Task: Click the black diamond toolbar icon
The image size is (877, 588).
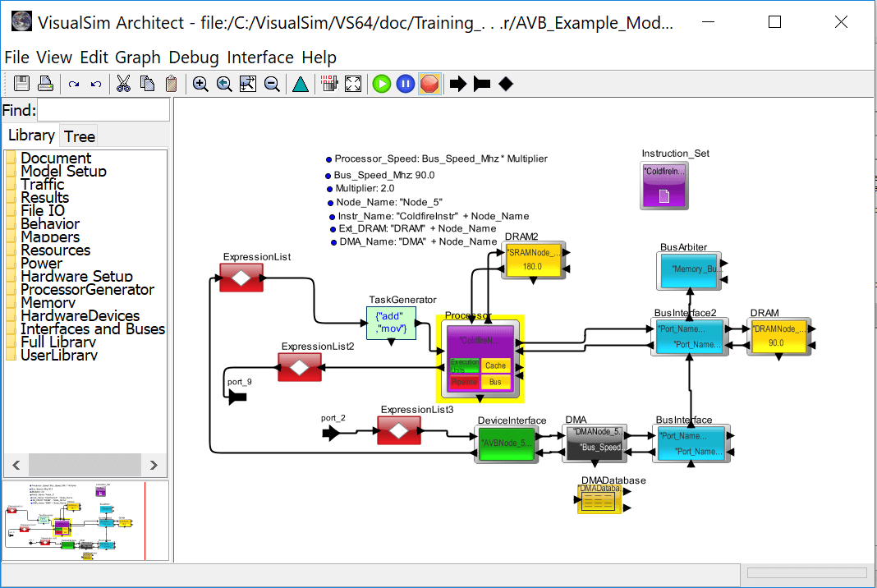Action: pyautogui.click(x=506, y=83)
